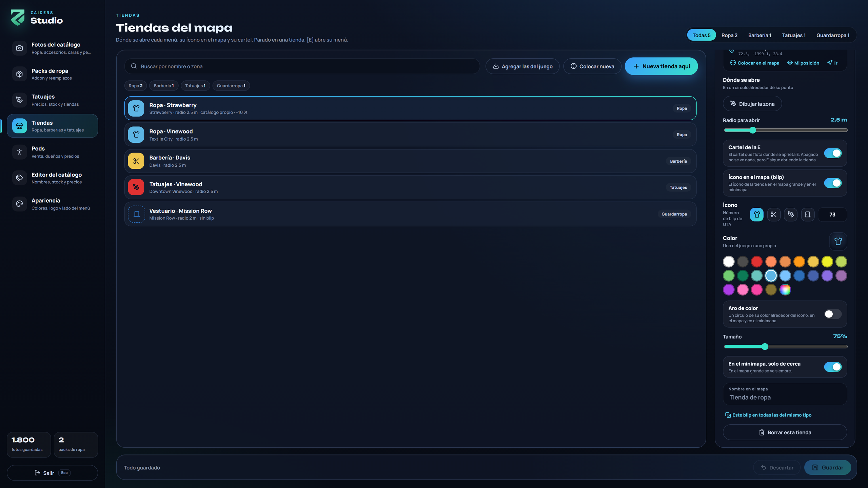Pick the red color swatch

pos(757,262)
